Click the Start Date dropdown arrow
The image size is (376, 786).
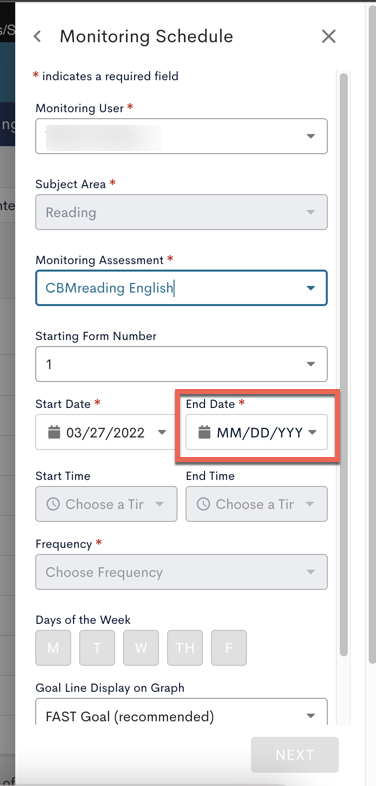pos(162,432)
